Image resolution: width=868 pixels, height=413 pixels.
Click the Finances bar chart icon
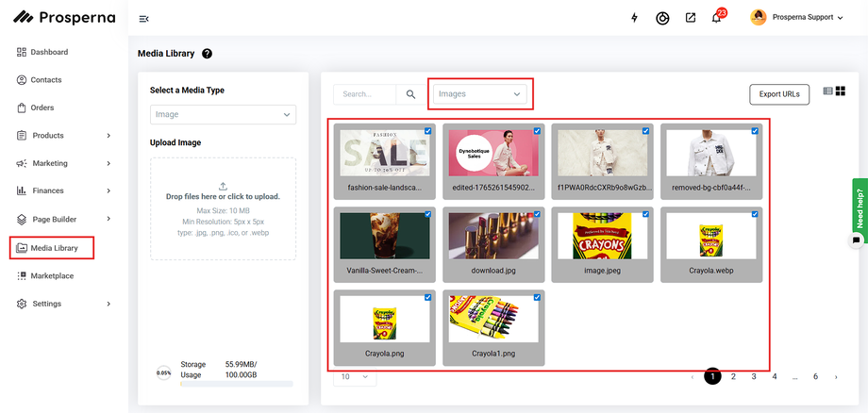click(x=22, y=190)
